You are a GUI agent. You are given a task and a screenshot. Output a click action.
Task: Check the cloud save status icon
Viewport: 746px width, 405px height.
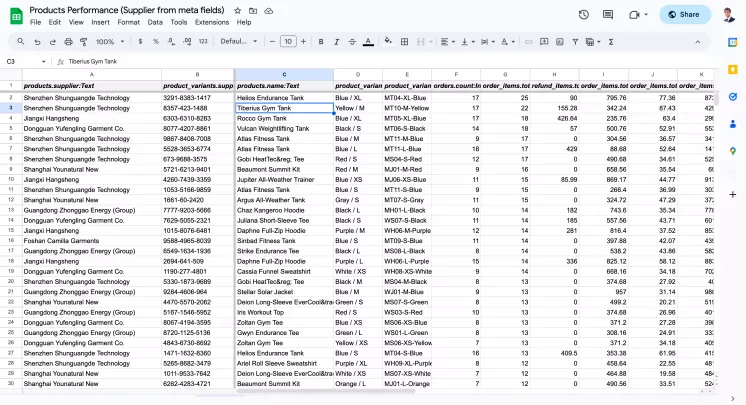click(x=269, y=10)
